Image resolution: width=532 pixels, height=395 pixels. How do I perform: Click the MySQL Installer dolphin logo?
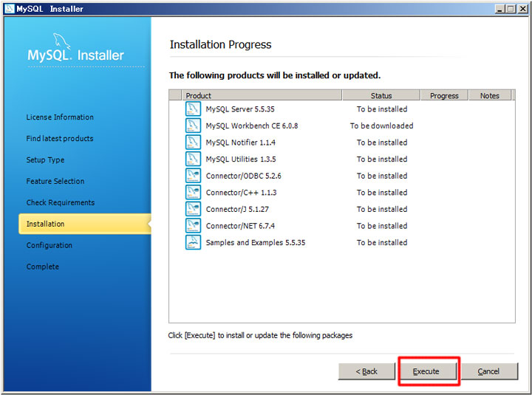click(62, 41)
